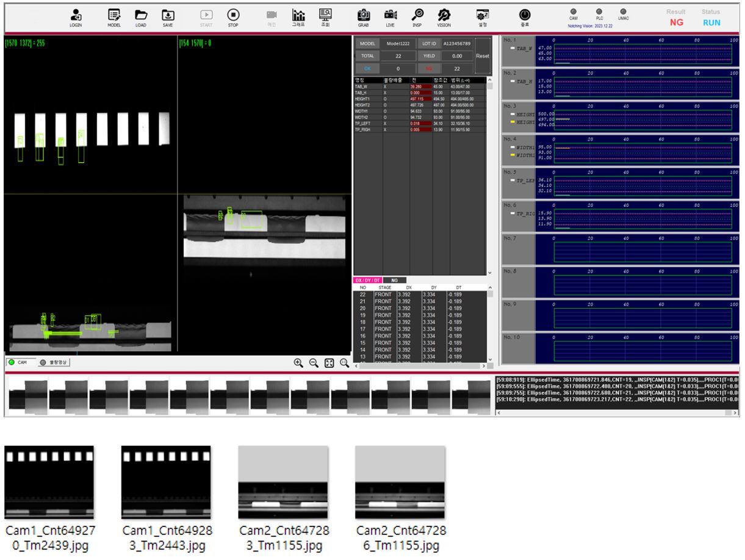Click the zoom in magnifier icon
This screenshot has height=560, width=745.
298,363
